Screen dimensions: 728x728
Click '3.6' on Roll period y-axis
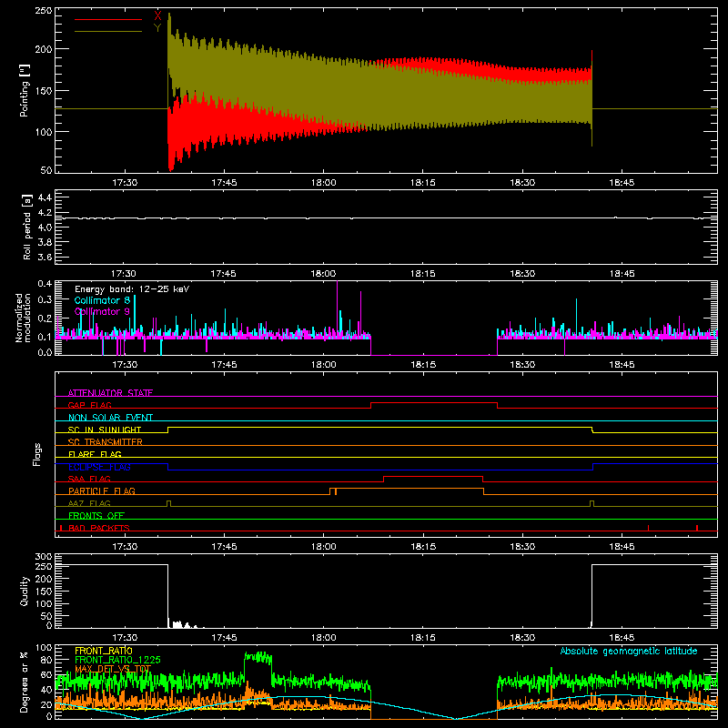45,257
